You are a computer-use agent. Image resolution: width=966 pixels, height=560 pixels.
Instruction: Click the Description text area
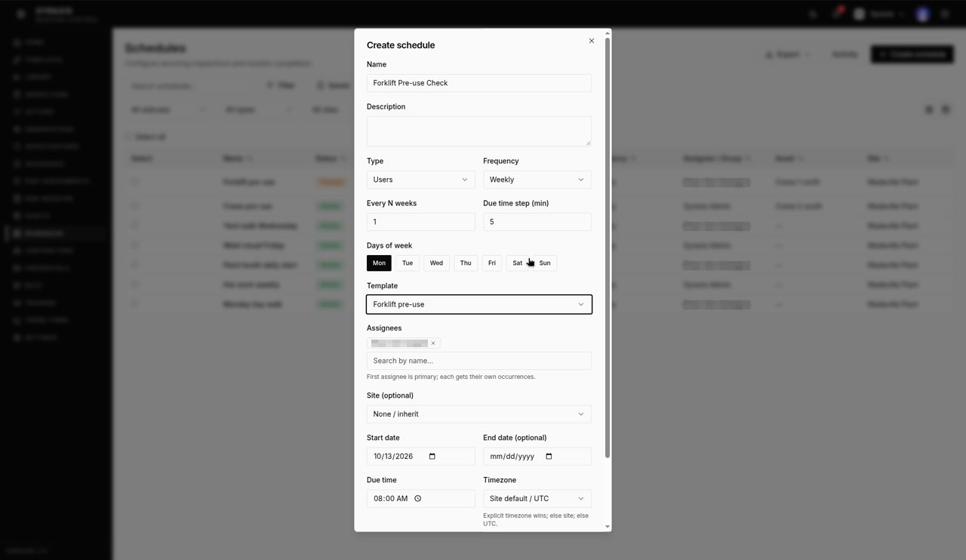tap(479, 131)
